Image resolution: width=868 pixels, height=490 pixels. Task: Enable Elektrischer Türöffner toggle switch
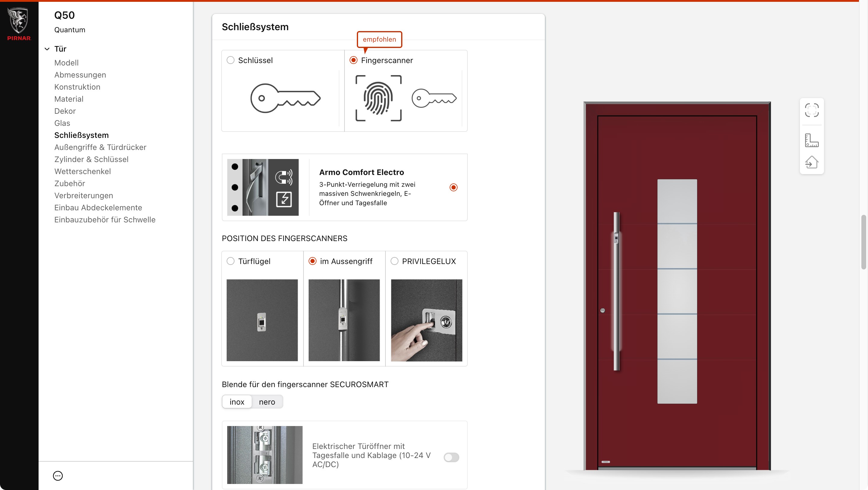point(451,457)
